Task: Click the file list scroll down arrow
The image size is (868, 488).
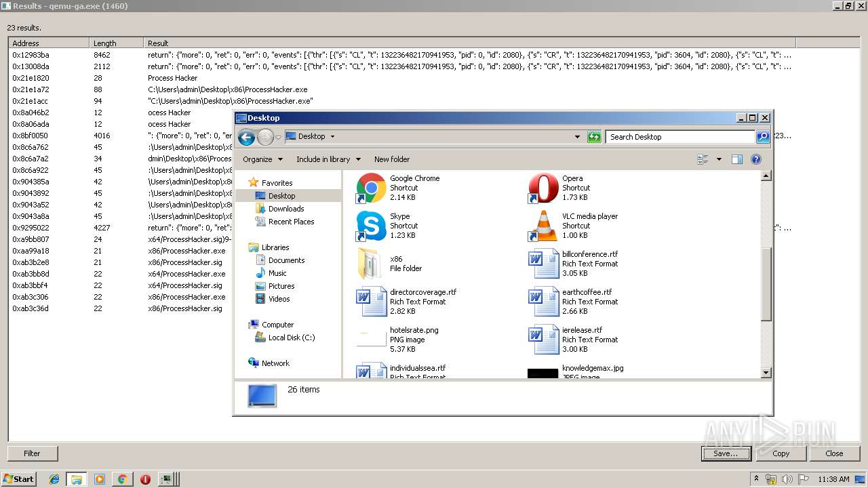Action: (x=766, y=372)
